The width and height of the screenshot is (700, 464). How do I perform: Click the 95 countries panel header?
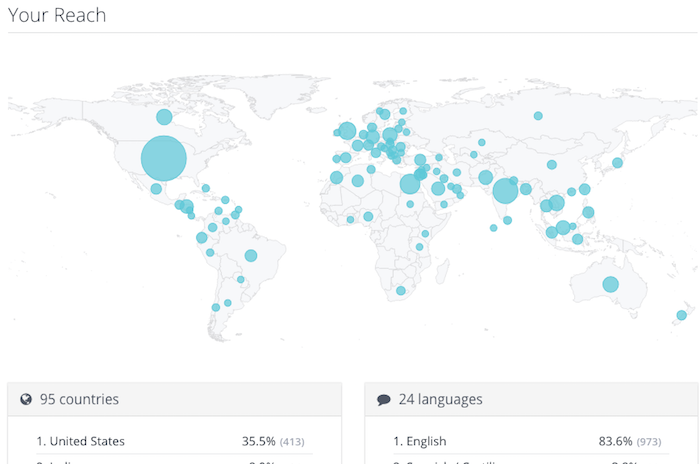pyautogui.click(x=79, y=400)
